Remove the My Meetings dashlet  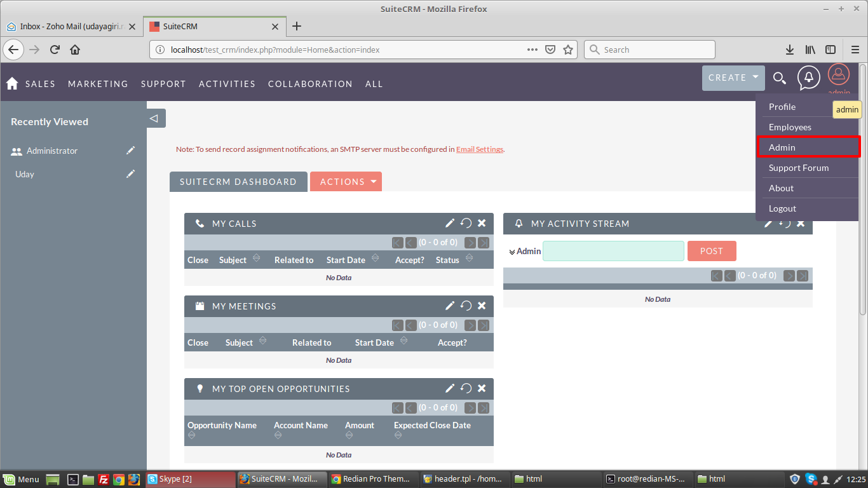(482, 306)
